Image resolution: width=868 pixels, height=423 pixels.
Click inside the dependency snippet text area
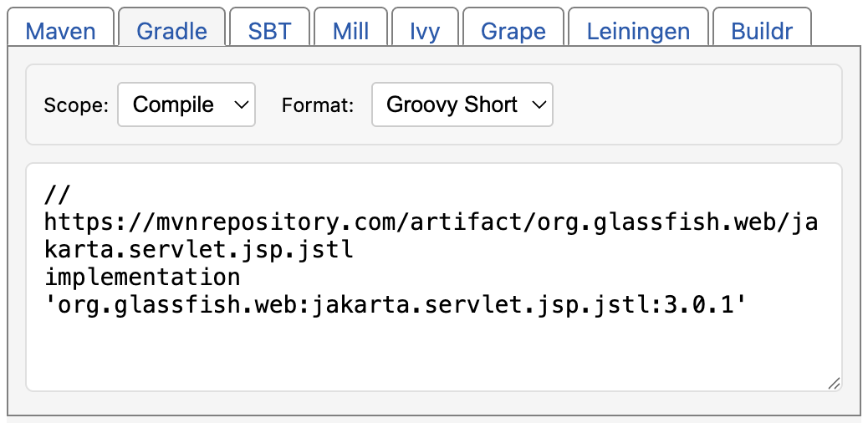pos(434,277)
